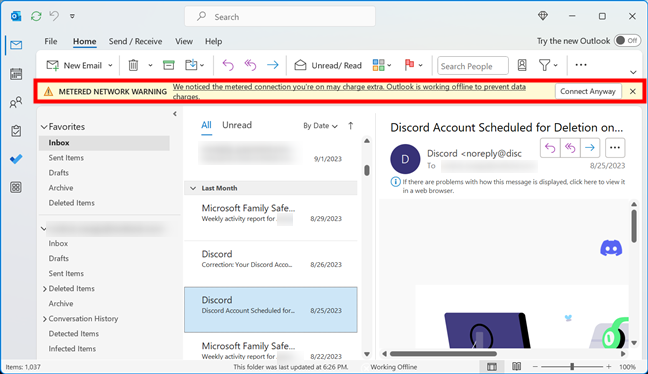648x374 pixels.
Task: Open the Categorize dropdown arrow
Action: pos(389,65)
